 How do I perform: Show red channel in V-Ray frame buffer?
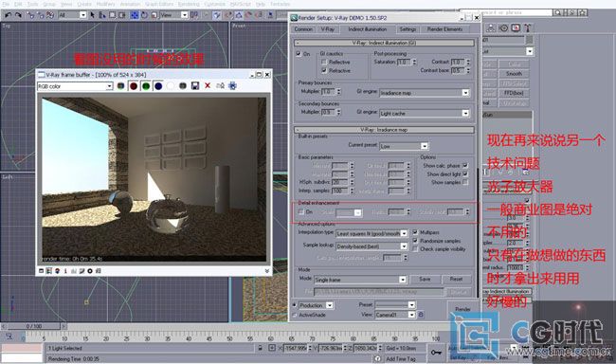tap(134, 85)
